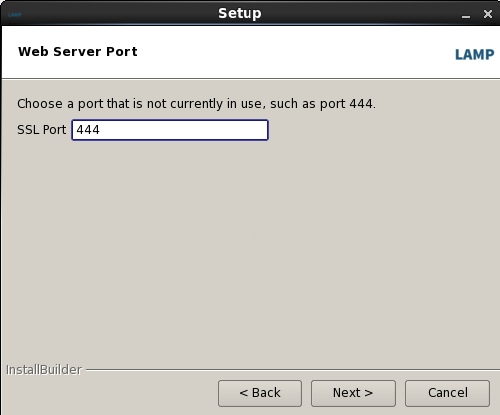Click the Setup window title text

[x=240, y=14]
